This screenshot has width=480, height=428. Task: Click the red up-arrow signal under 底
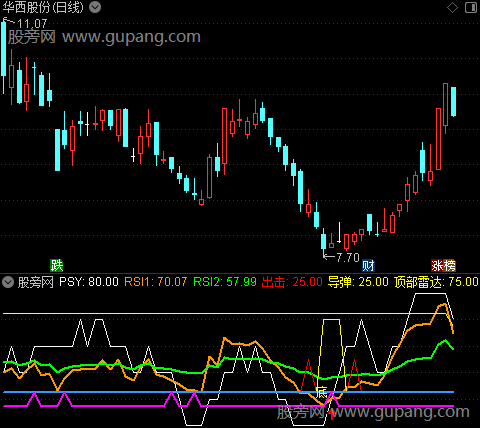(x=332, y=415)
